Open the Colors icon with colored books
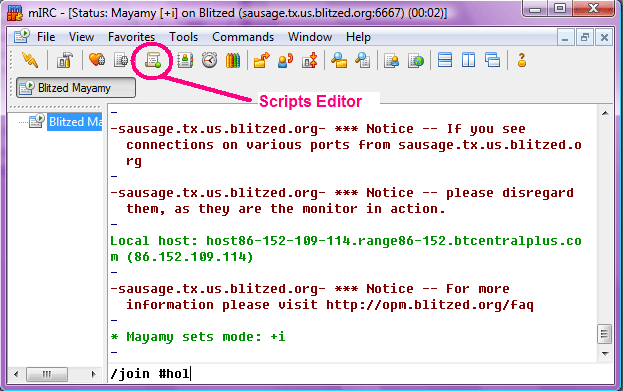623x391 pixels. point(233,61)
